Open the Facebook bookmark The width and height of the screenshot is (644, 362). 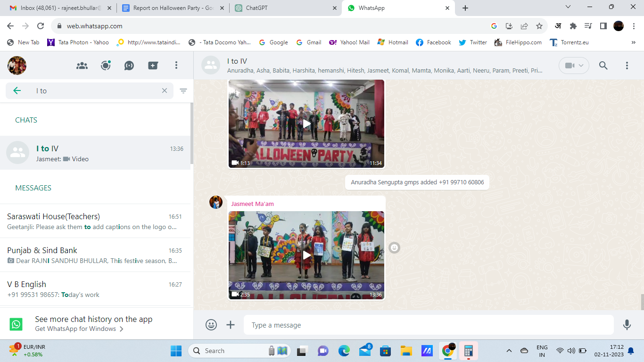tap(434, 42)
